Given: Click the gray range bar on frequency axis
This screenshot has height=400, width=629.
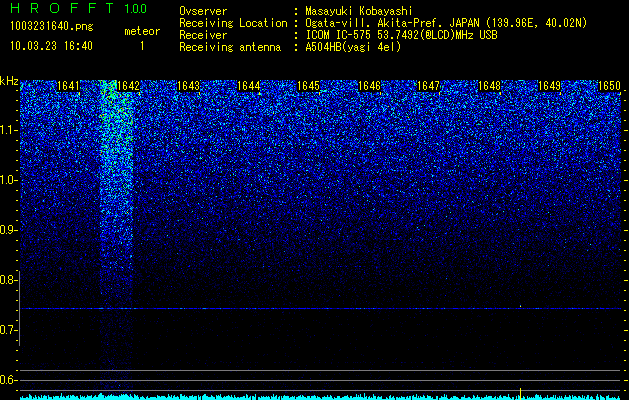Looking at the screenshot, I should click(x=19, y=308).
